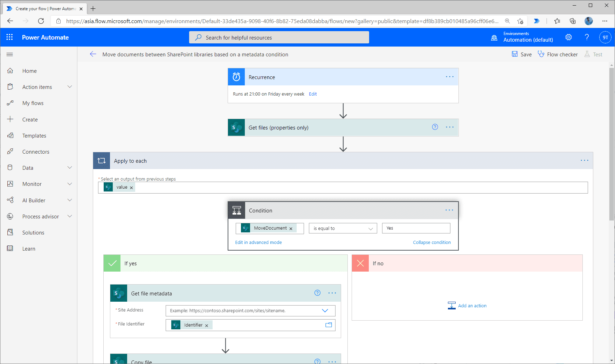Open the Process advisor section
Screen dimensions: 615x364
[40, 216]
